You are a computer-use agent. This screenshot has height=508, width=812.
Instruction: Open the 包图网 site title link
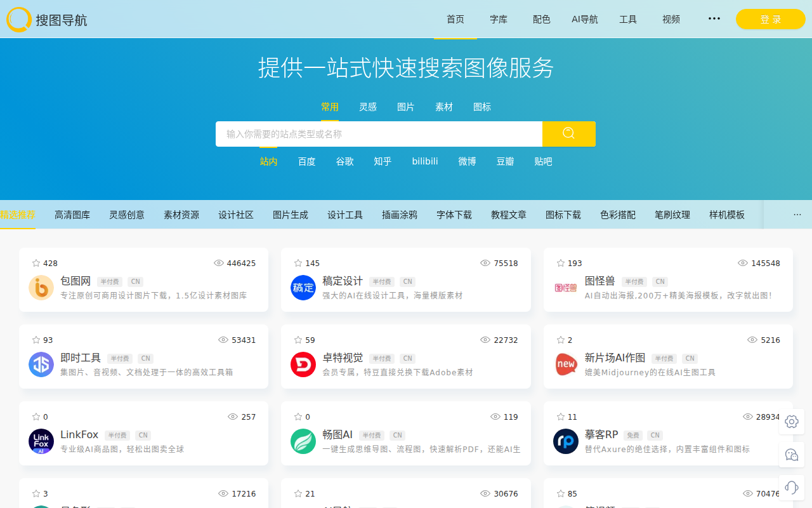tap(75, 281)
